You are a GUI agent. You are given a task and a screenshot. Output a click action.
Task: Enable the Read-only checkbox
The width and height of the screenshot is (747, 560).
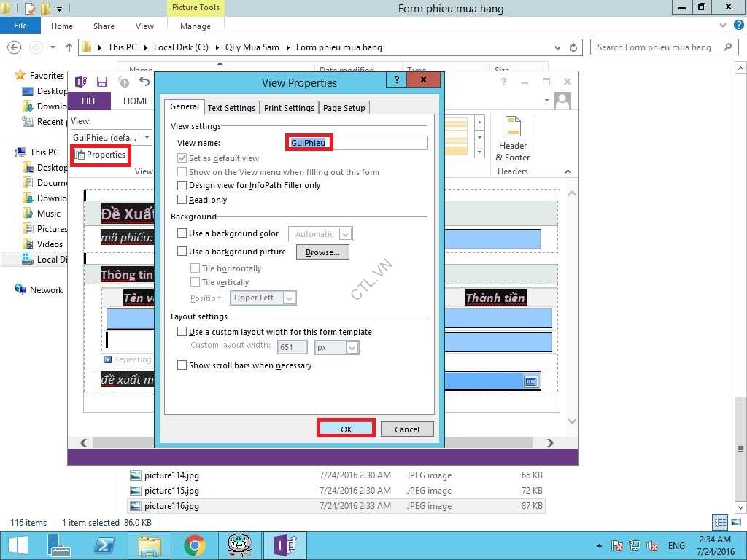pos(182,200)
